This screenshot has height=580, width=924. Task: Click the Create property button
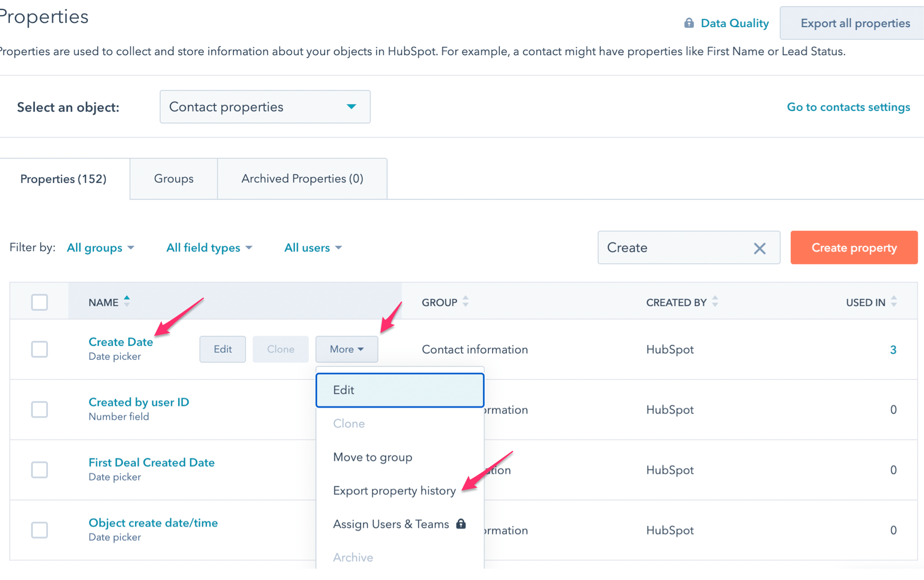point(854,248)
